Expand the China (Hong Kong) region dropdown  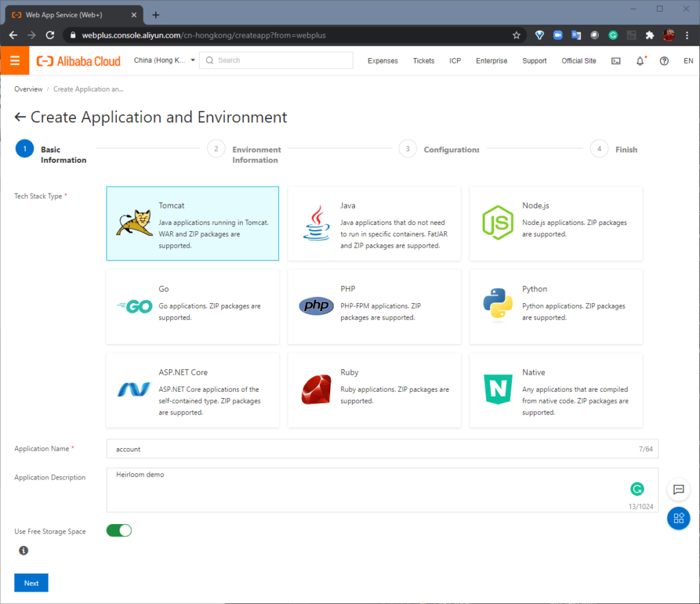point(164,60)
